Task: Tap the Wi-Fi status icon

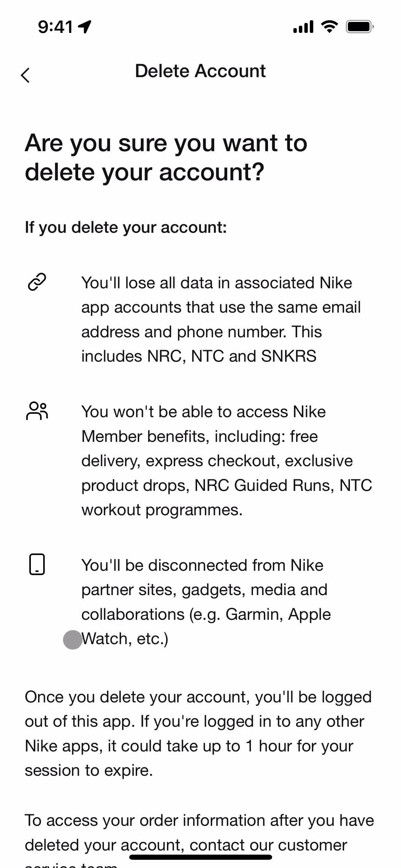Action: click(x=329, y=26)
